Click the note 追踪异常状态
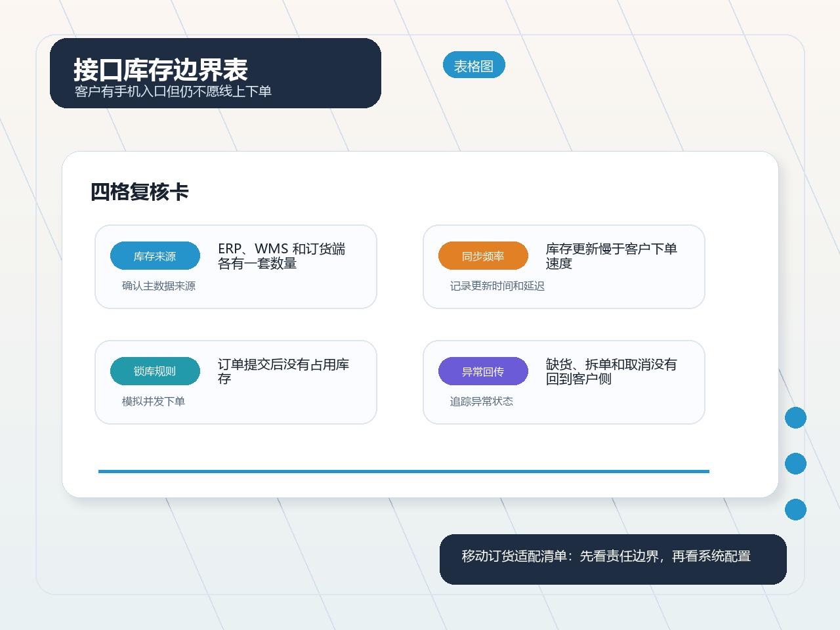 tap(482, 402)
